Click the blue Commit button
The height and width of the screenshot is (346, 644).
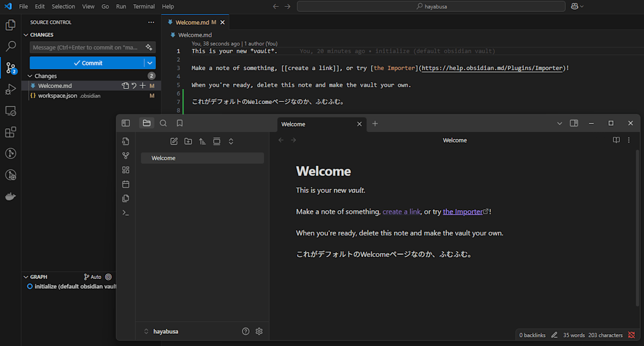click(87, 63)
